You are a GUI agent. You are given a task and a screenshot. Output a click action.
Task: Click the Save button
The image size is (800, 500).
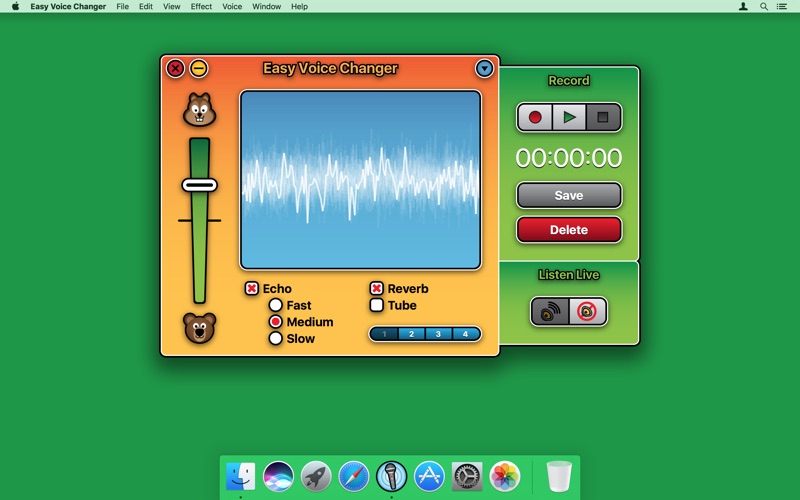(x=569, y=195)
